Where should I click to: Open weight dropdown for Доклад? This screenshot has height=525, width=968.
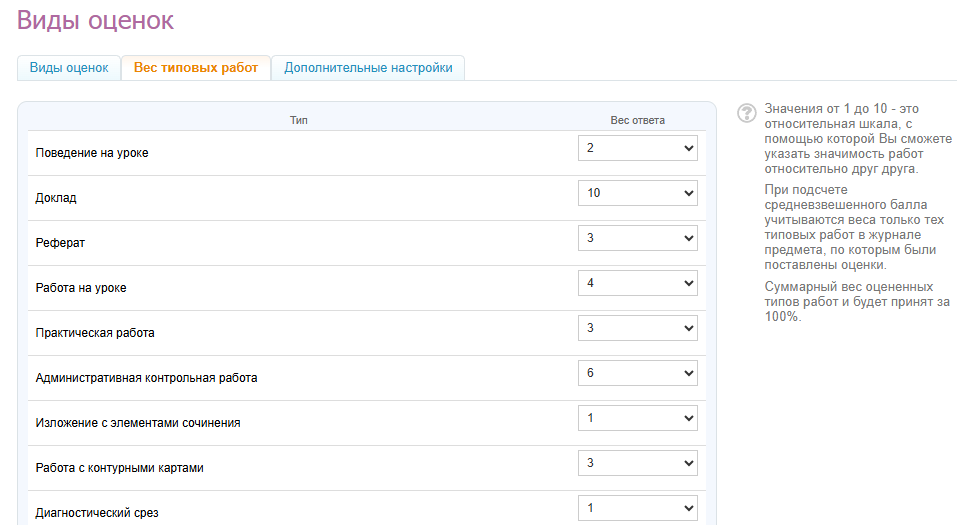click(638, 193)
